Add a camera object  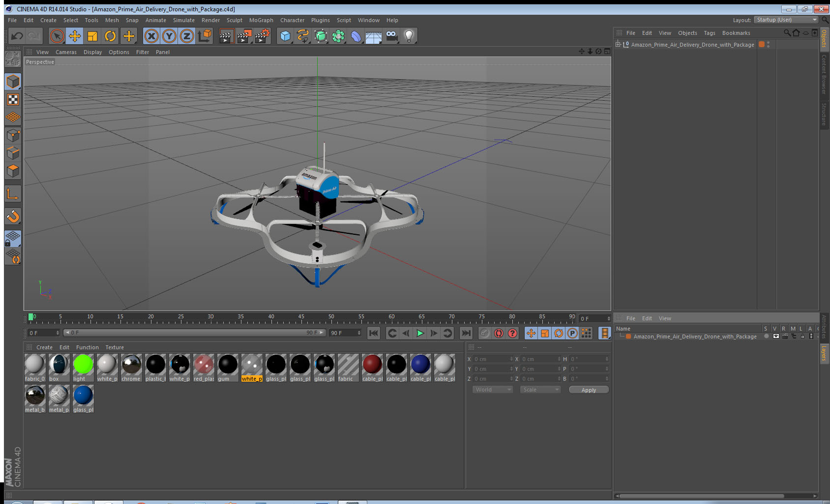pyautogui.click(x=391, y=36)
